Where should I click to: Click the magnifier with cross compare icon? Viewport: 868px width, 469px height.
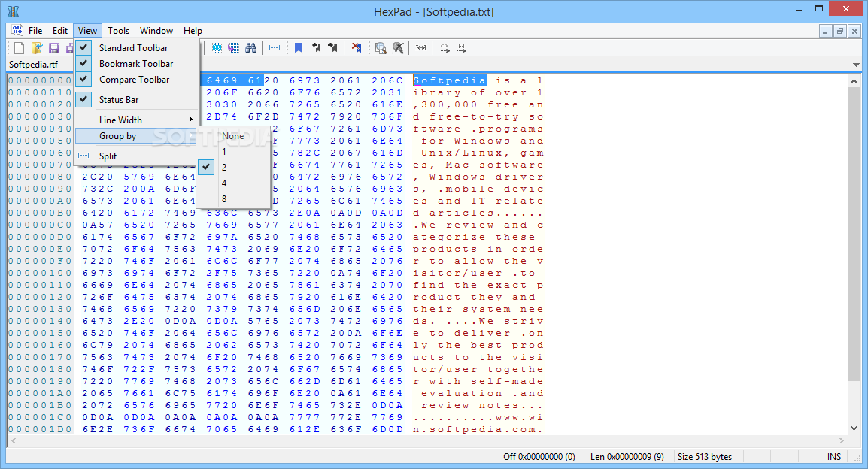(x=397, y=48)
